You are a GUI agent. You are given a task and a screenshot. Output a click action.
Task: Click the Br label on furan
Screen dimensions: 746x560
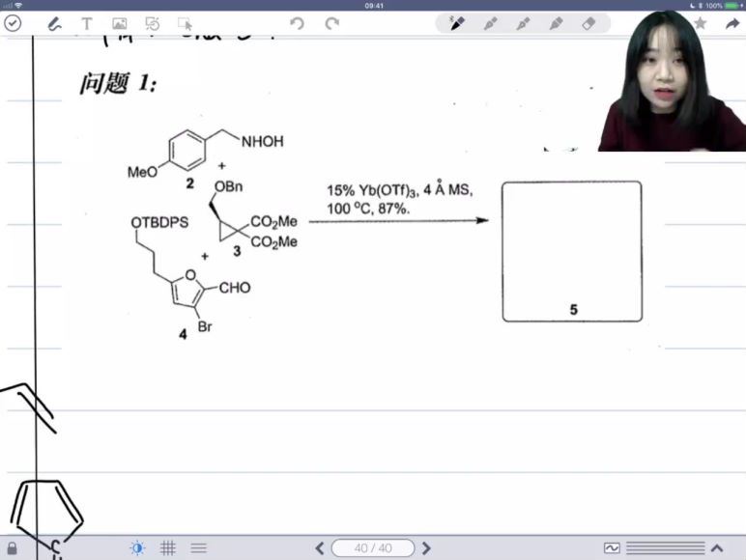(x=205, y=326)
